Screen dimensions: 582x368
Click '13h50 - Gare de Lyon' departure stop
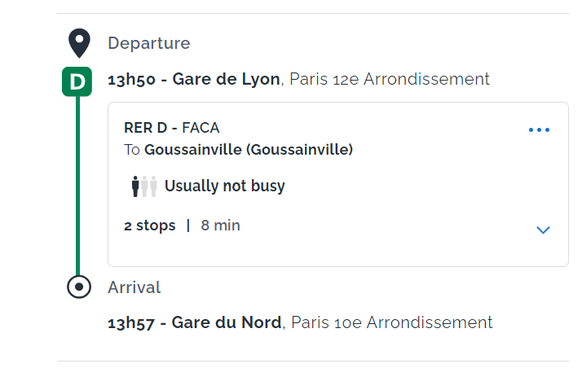(x=194, y=79)
